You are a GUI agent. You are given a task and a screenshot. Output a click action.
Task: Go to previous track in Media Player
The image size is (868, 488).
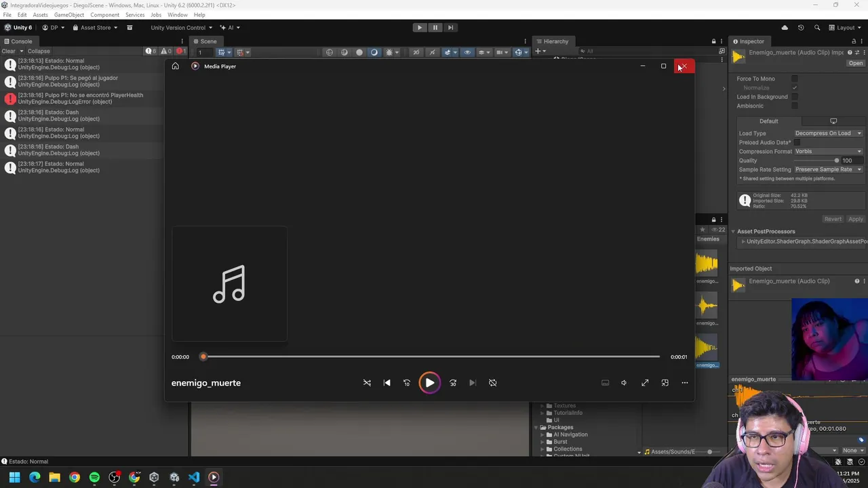(x=387, y=383)
